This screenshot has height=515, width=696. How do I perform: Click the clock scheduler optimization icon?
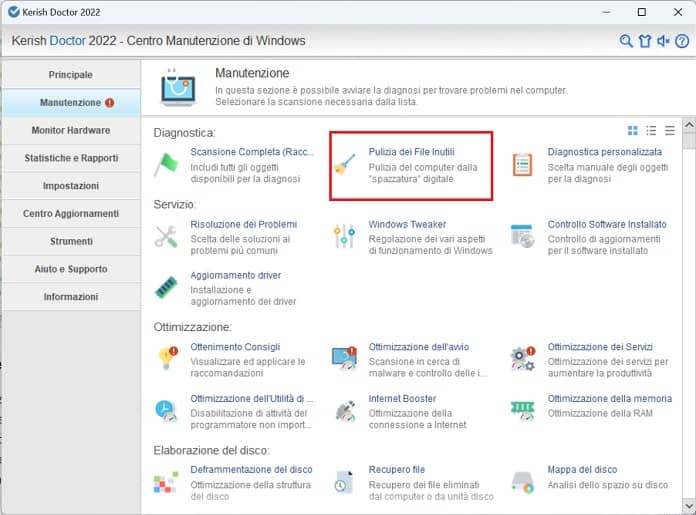[166, 411]
